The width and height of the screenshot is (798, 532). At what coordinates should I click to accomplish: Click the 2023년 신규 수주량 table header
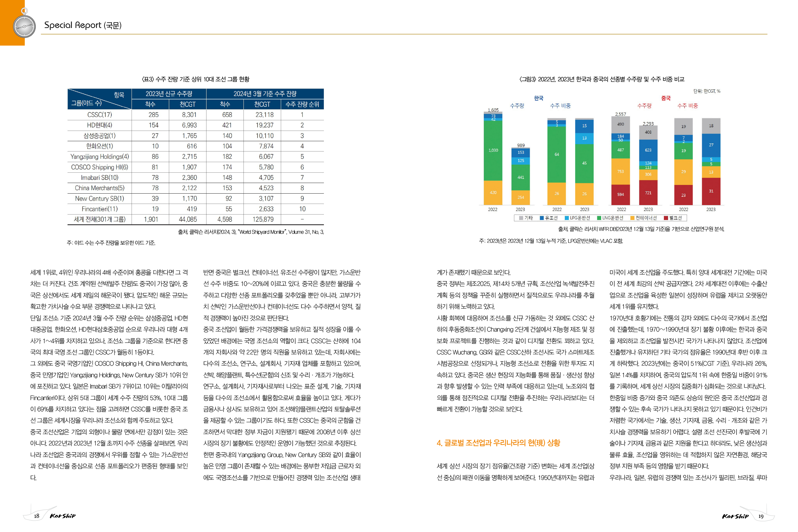[169, 94]
